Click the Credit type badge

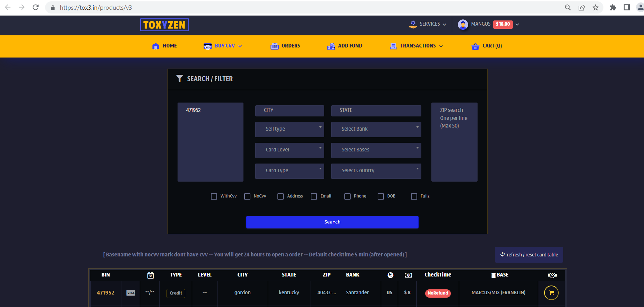[x=176, y=293]
